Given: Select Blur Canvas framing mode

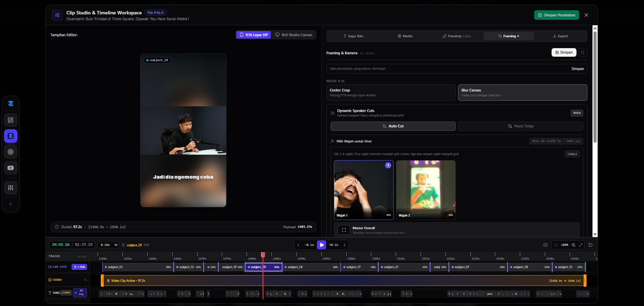Looking at the screenshot, I should click(x=523, y=93).
